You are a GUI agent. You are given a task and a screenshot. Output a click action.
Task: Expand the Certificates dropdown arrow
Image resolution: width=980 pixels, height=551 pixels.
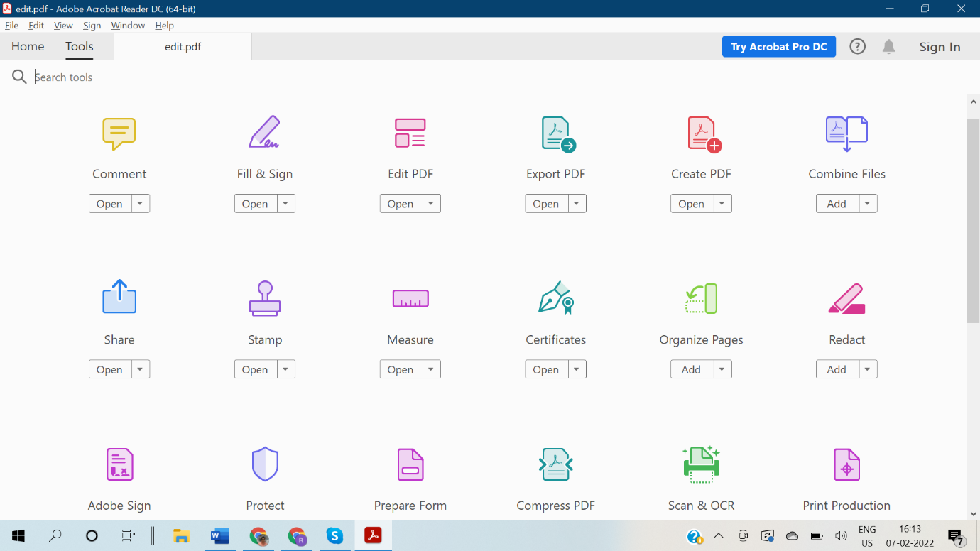(577, 369)
